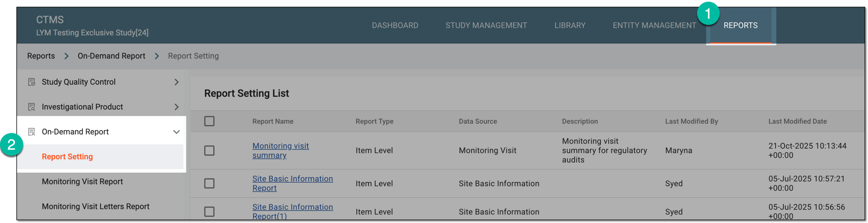Click the Investigational Product menu item

pos(82,107)
